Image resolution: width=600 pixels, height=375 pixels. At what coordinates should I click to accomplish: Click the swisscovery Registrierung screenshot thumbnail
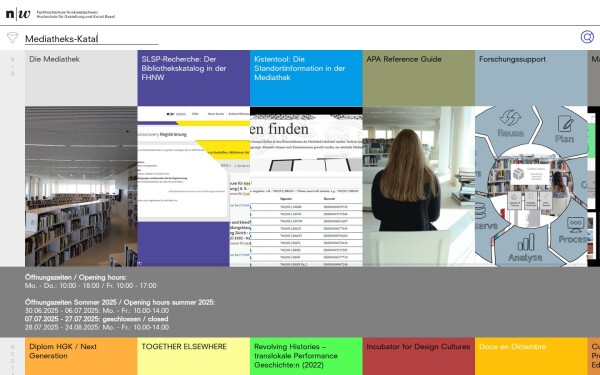point(194,186)
